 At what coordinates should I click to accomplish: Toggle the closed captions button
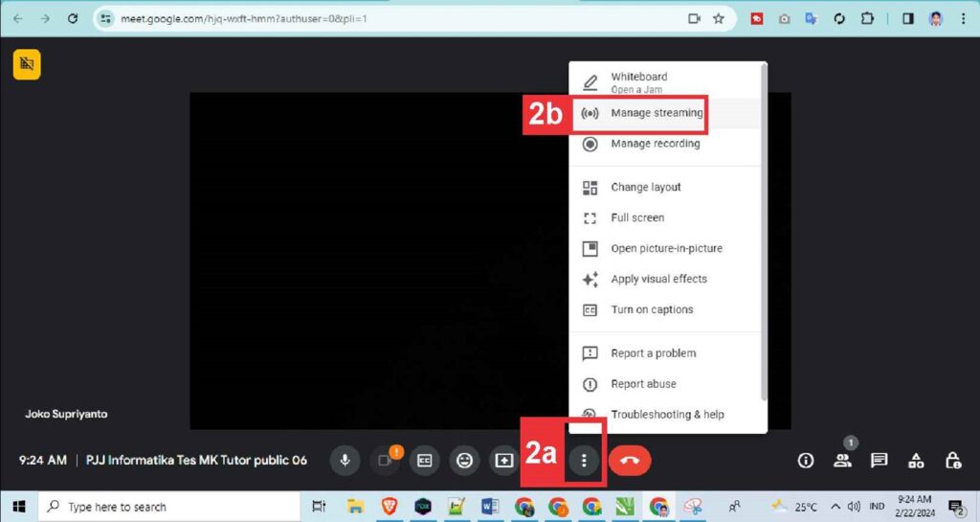424,461
